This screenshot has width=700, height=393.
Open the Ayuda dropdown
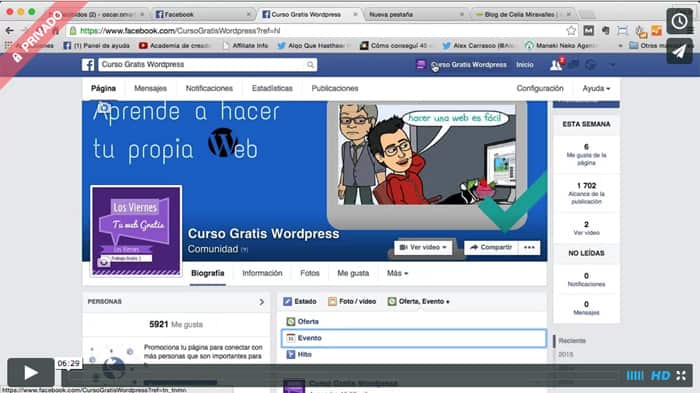596,88
